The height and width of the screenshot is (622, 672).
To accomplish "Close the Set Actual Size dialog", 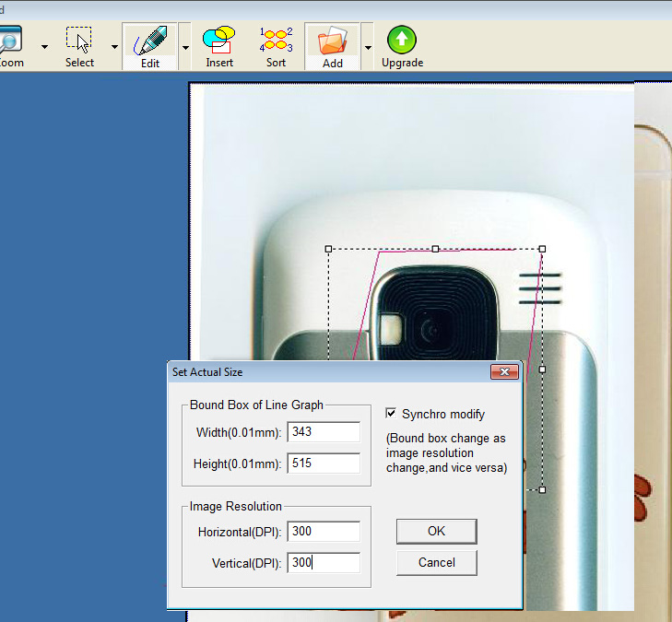I will tap(503, 372).
